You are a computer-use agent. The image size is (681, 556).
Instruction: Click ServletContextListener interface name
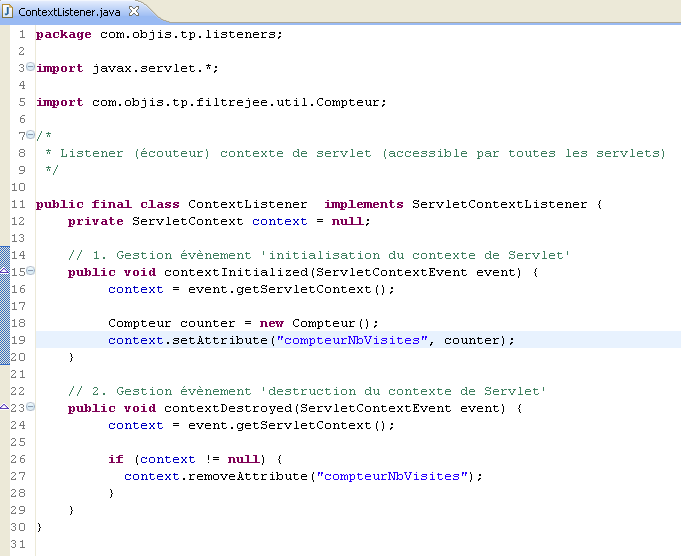coord(499,204)
